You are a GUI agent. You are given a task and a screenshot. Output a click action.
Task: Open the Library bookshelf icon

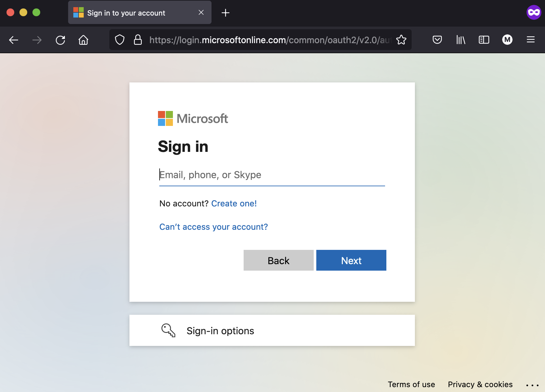pos(461,40)
